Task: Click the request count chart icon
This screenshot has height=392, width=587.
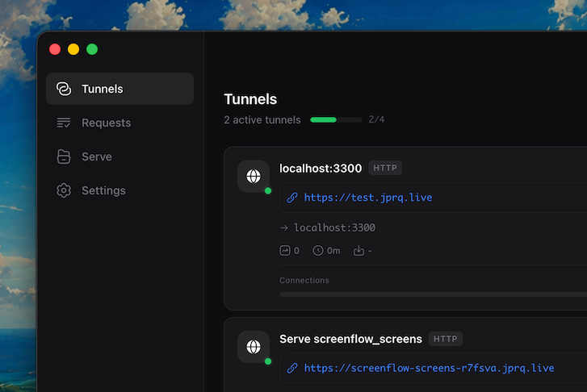Action: [285, 250]
